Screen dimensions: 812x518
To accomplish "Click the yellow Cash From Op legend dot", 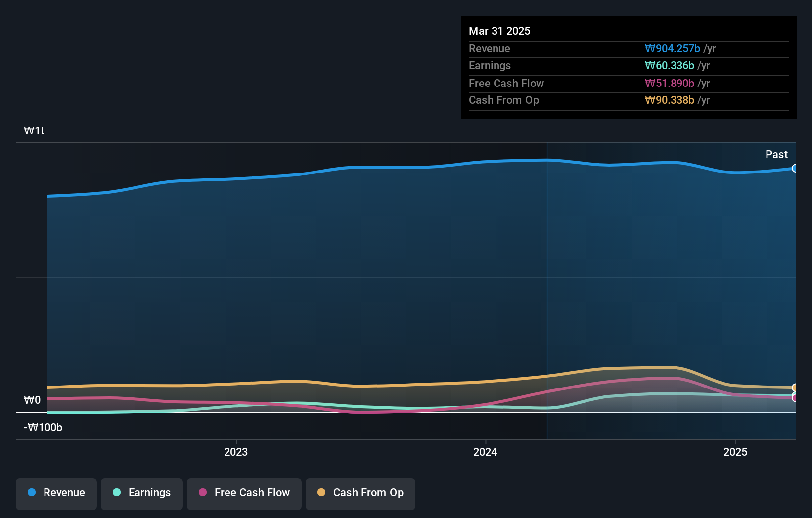I will point(322,493).
